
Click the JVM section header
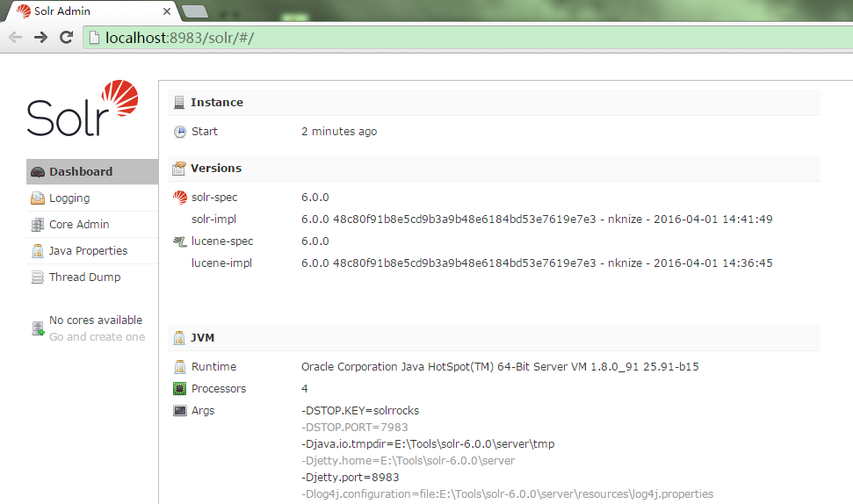click(x=494, y=338)
